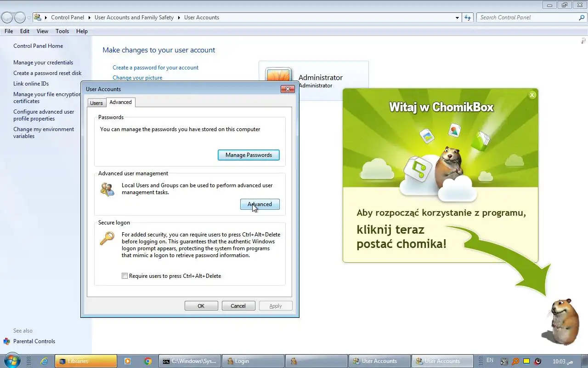The width and height of the screenshot is (588, 368).
Task: Open the unlabeled hamster taskbar button
Action: [x=316, y=361]
